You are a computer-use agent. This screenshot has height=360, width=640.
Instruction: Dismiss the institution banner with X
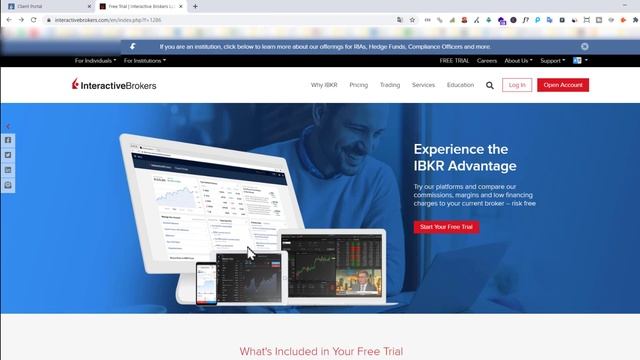point(585,47)
